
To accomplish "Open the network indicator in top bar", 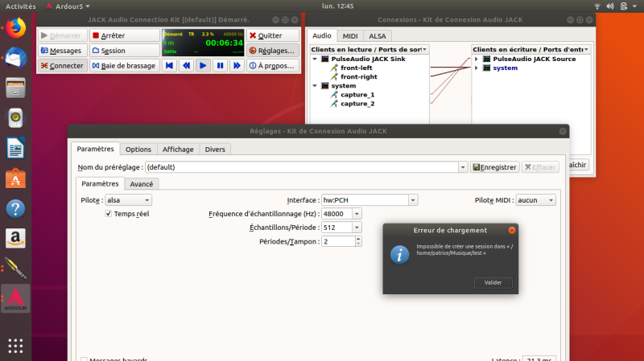I will tap(597, 6).
